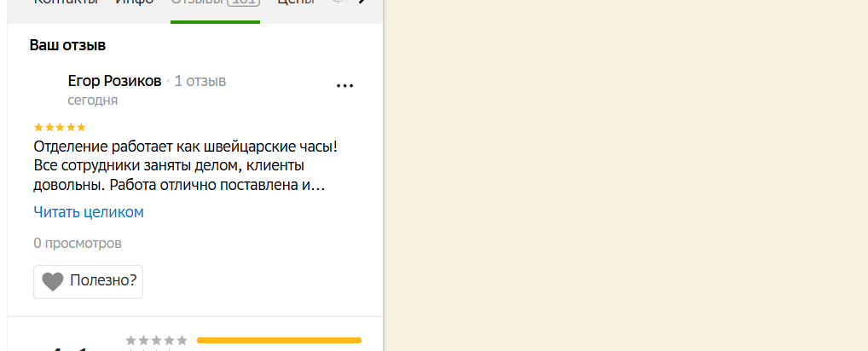This screenshot has height=351, width=868.
Task: Click the heart icon in Полезно button
Action: click(53, 282)
